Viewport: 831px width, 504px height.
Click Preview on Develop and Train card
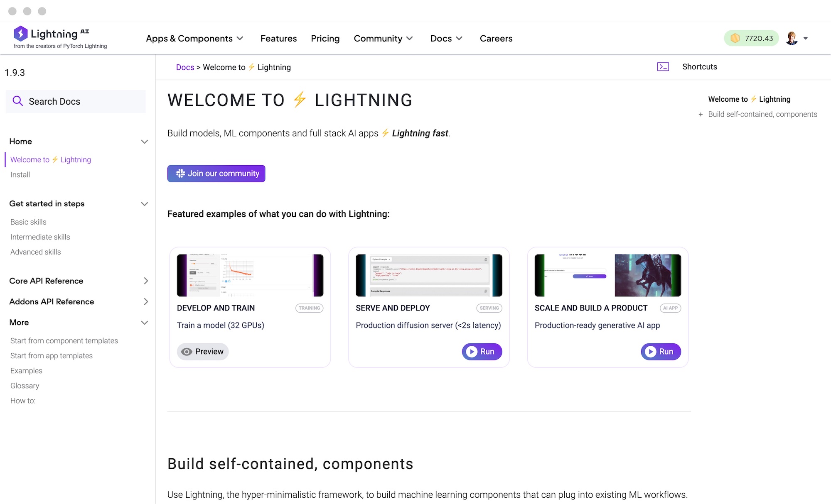coord(203,352)
